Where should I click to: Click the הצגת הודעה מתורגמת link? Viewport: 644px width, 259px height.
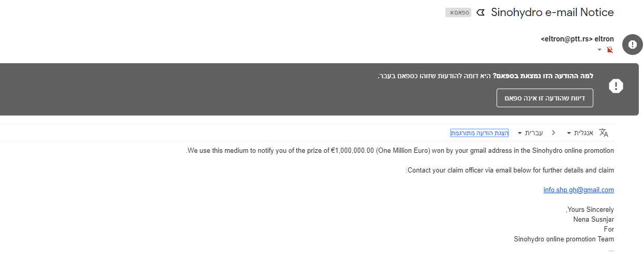click(480, 133)
